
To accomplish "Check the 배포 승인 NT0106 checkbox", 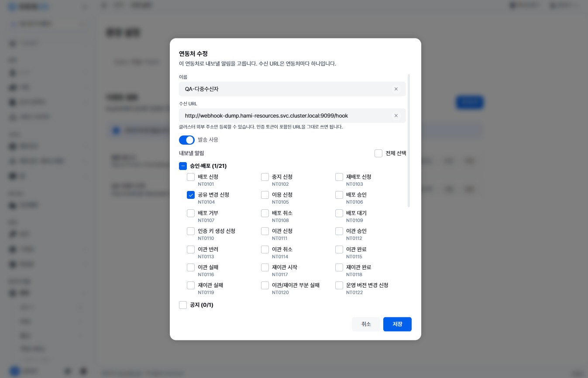I will pos(339,195).
